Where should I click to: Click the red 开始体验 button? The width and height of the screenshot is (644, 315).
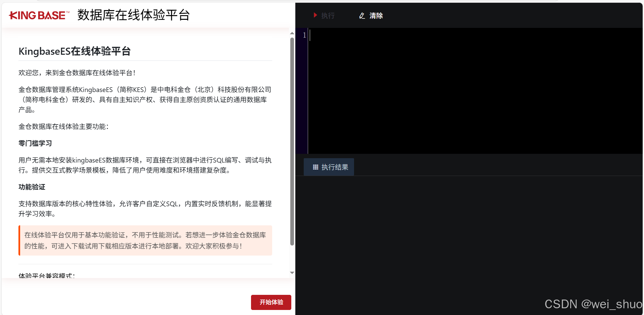271,302
